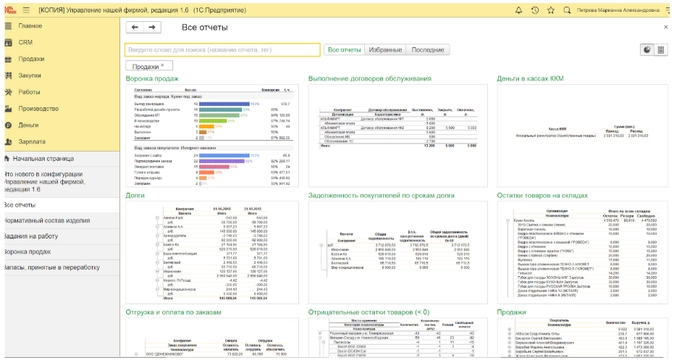Navigate back with left arrow button
The width and height of the screenshot is (674, 361).
point(135,27)
